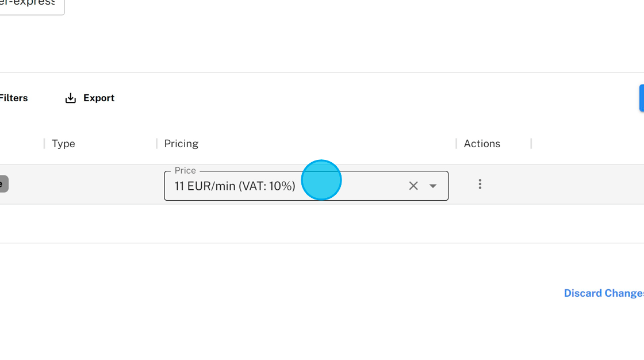Expand the Price dropdown arrow

click(433, 186)
